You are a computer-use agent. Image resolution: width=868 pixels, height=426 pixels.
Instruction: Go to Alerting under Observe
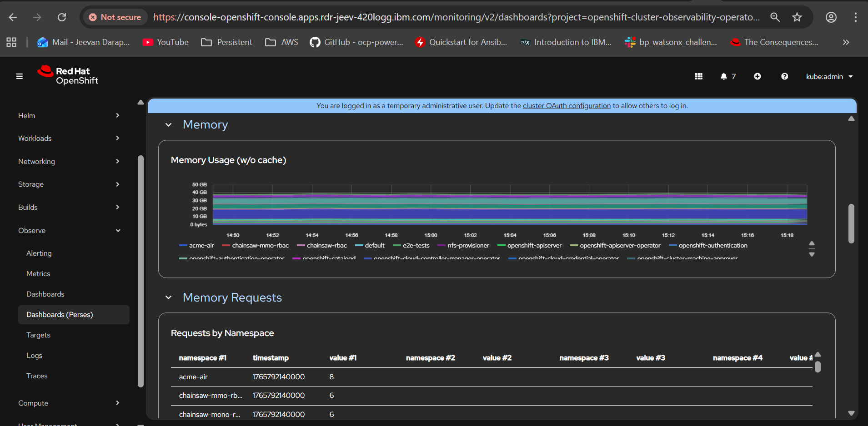pos(39,253)
